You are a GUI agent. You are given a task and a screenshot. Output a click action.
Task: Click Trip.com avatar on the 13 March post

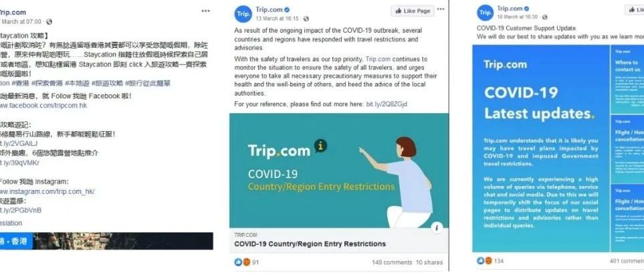coord(243,14)
